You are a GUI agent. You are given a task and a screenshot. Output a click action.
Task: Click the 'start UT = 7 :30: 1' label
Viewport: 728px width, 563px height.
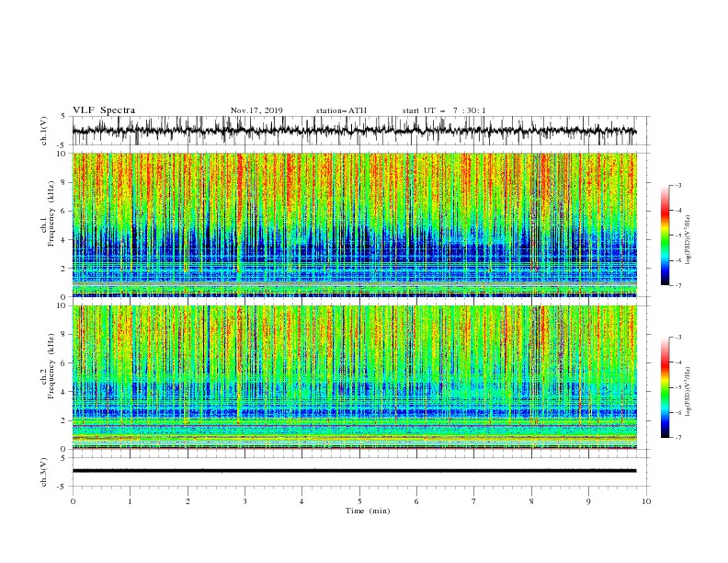[x=444, y=110]
